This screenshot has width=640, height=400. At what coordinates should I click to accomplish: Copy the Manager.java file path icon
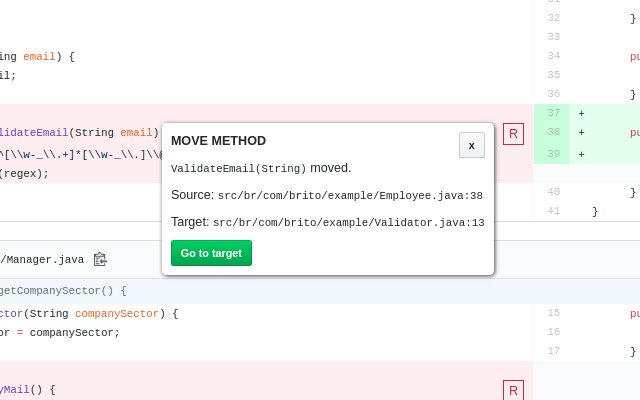[x=100, y=259]
